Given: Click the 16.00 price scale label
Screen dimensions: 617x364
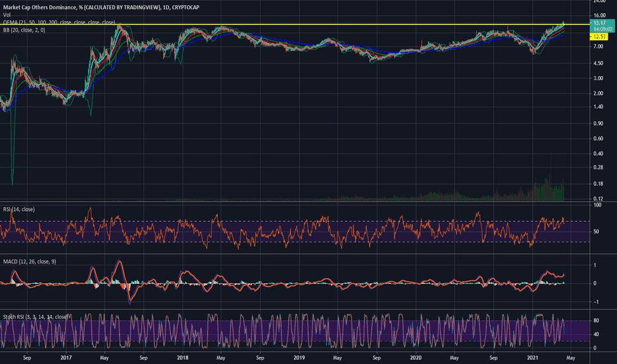Looking at the screenshot, I should pyautogui.click(x=598, y=15).
